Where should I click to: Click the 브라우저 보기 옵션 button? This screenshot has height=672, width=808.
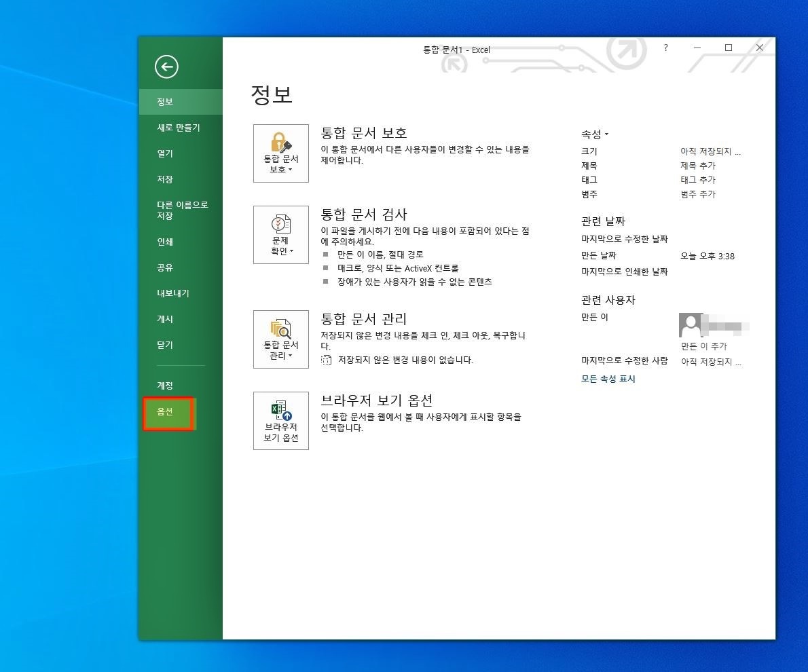(281, 421)
